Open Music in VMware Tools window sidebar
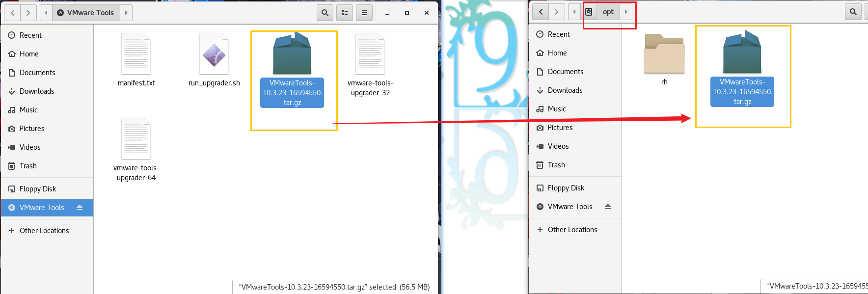Image resolution: width=868 pixels, height=294 pixels. coord(47,110)
